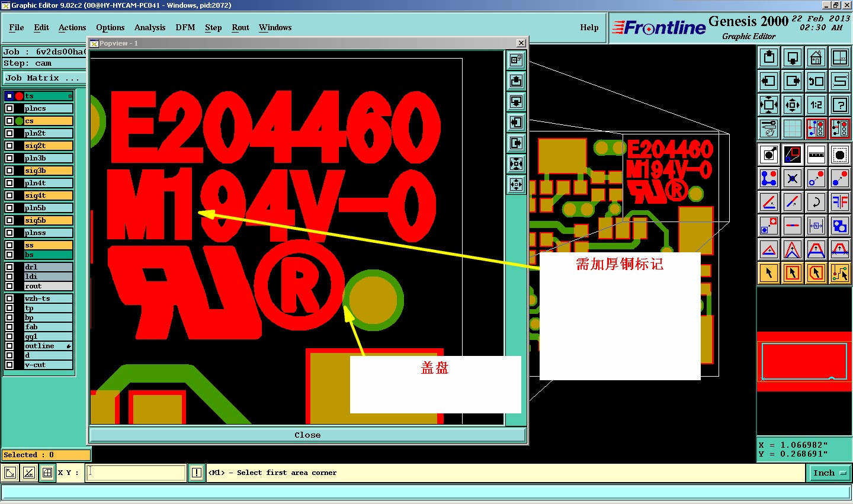Image resolution: width=853 pixels, height=504 pixels.
Task: Pan main view right with the toolbar arrow
Action: coord(793,81)
